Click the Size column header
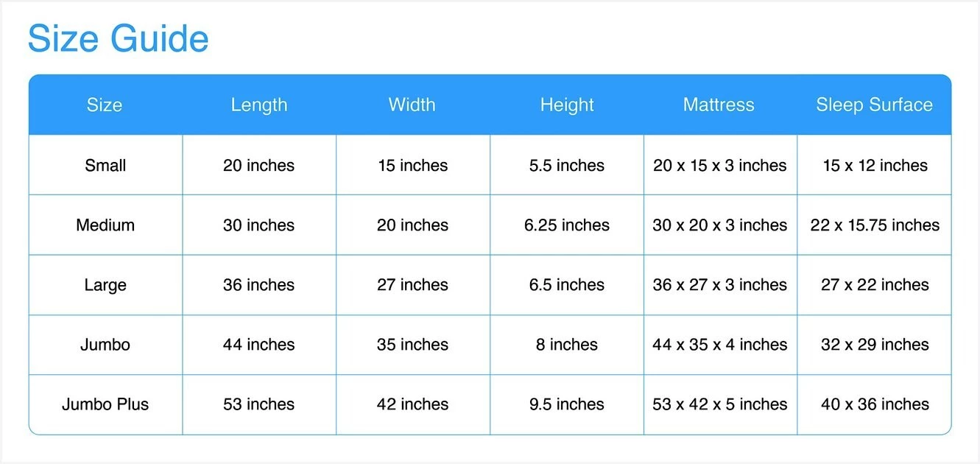This screenshot has width=980, height=464. click(105, 105)
